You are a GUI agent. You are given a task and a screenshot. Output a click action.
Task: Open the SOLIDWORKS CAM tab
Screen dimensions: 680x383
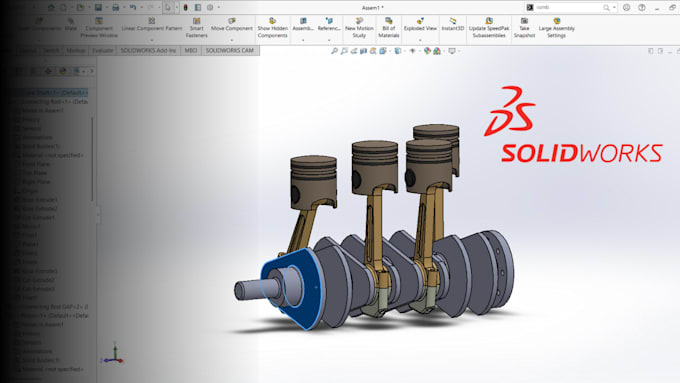(x=230, y=51)
